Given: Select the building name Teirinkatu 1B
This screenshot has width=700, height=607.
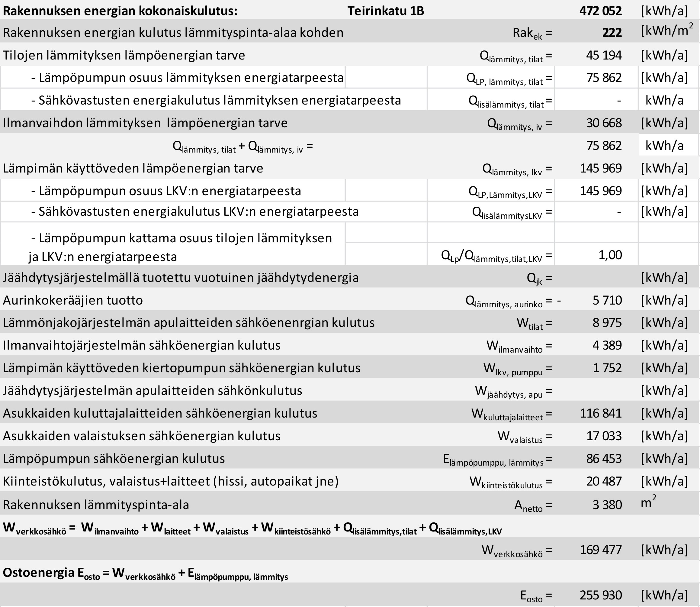Looking at the screenshot, I should (386, 11).
